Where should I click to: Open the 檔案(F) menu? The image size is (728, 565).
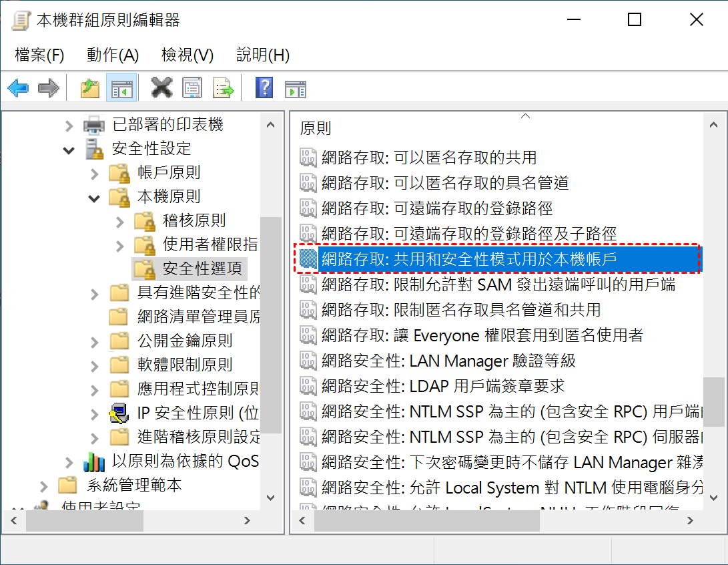click(x=39, y=55)
